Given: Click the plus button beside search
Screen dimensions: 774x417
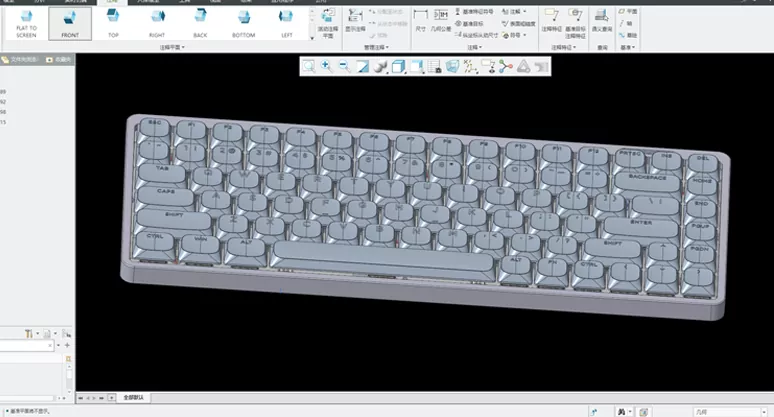Looking at the screenshot, I should (67, 345).
